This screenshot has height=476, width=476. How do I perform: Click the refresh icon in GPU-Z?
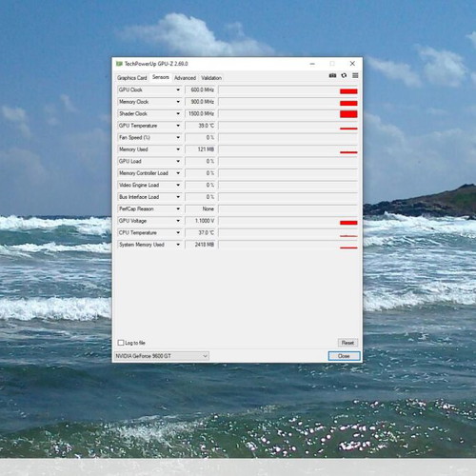[344, 75]
